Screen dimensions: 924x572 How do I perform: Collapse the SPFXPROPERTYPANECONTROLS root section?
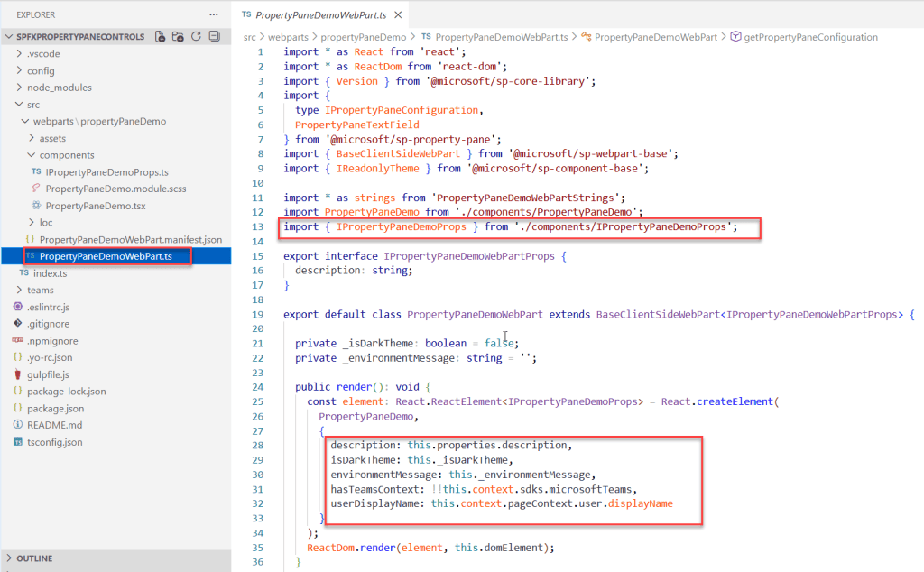click(x=9, y=36)
